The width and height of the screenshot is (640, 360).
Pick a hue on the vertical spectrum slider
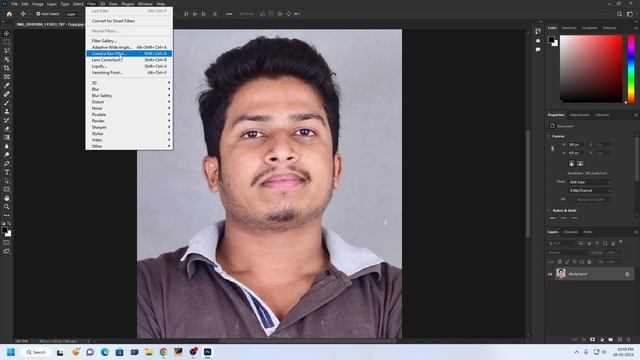tap(631, 69)
